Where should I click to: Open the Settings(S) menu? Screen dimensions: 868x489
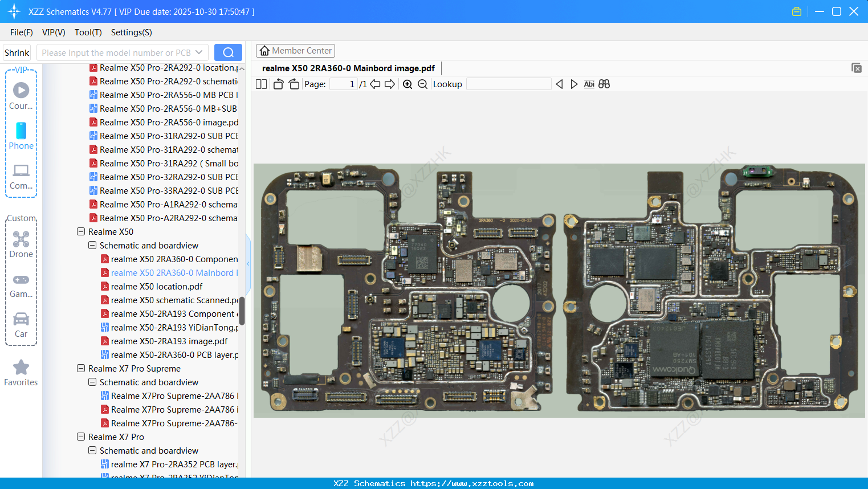(x=131, y=32)
